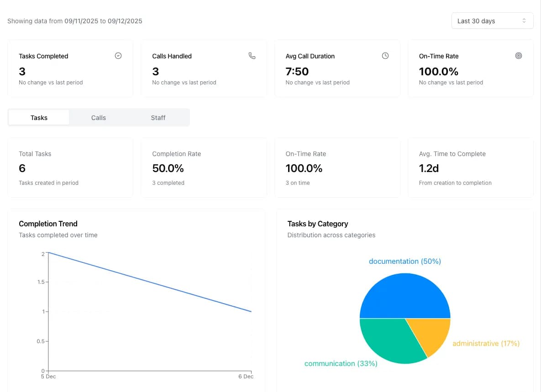Switch to the Staff tab

[x=158, y=117]
